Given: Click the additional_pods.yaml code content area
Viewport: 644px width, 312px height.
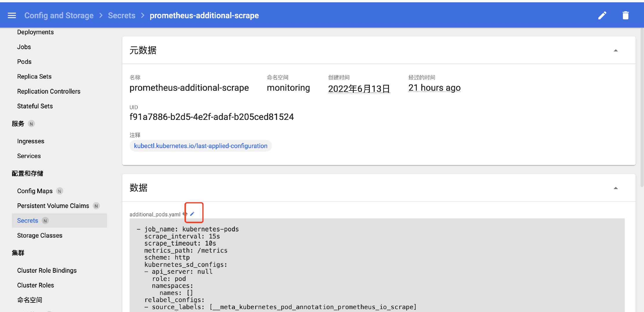Looking at the screenshot, I should [376, 266].
